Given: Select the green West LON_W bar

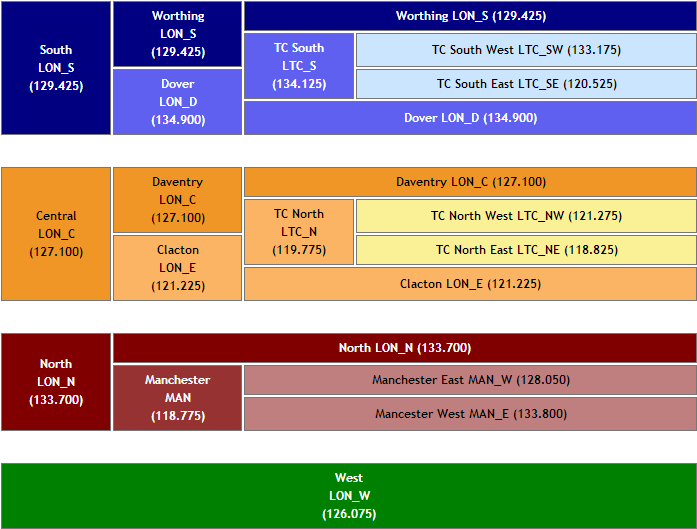Looking at the screenshot, I should (348, 496).
